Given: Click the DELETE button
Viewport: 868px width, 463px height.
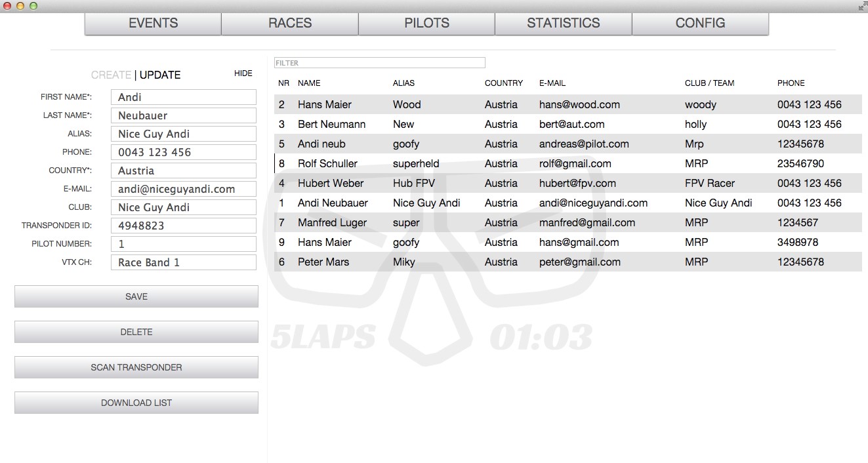Looking at the screenshot, I should point(136,332).
